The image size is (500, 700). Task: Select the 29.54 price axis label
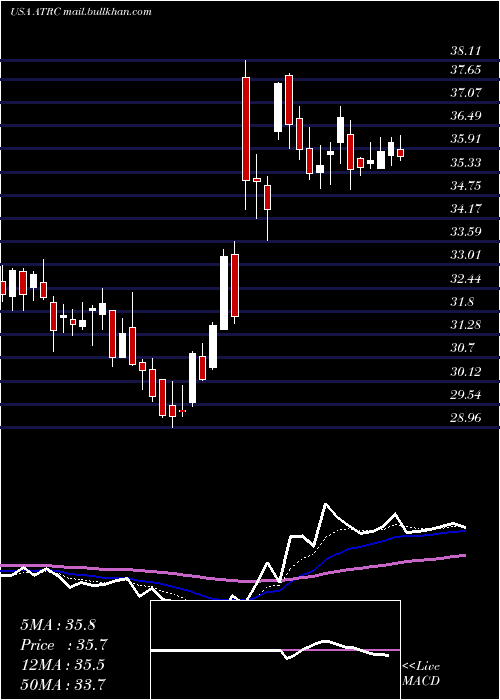click(x=466, y=395)
